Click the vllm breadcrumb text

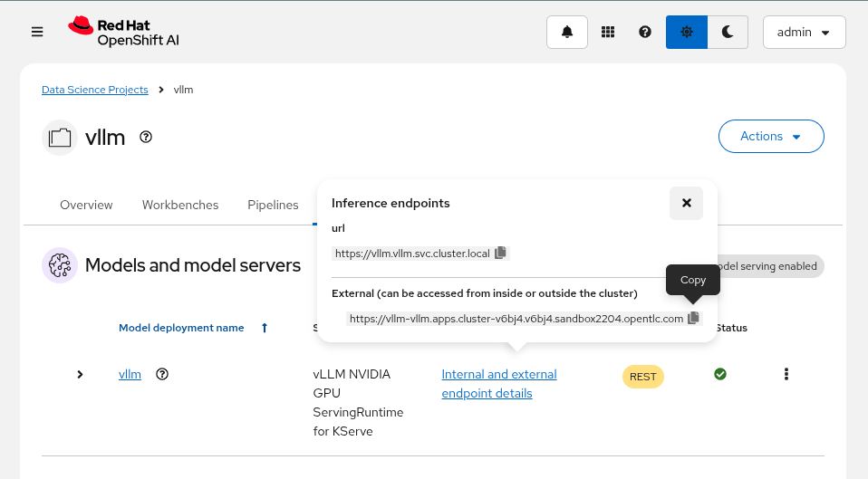[183, 90]
